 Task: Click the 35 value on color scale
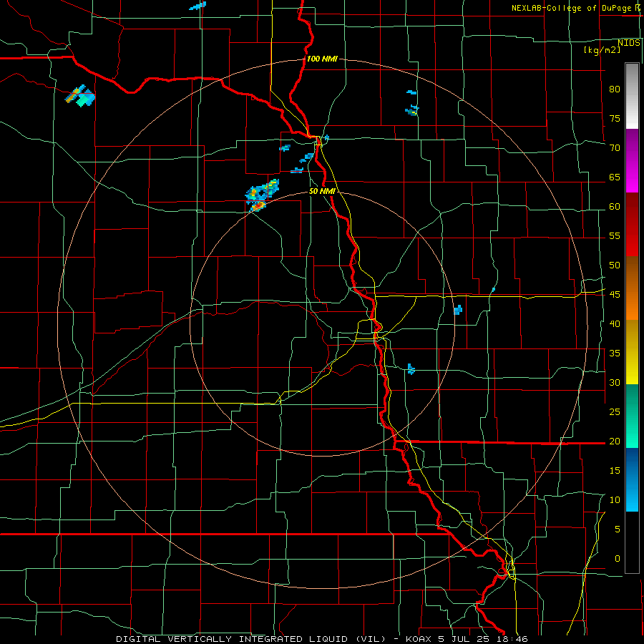point(615,353)
